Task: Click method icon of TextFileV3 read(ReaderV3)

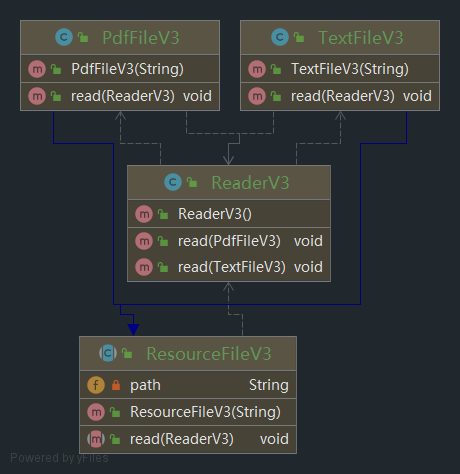Action: point(257,96)
